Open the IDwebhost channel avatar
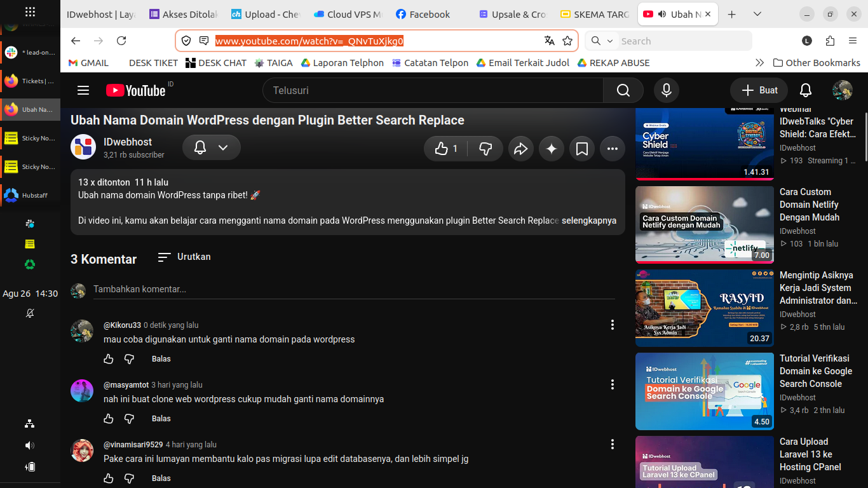 83,147
